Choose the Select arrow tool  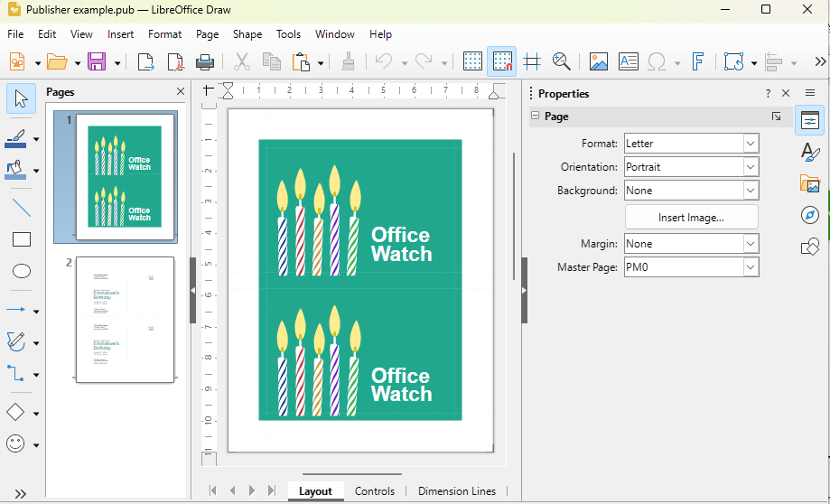point(21,98)
